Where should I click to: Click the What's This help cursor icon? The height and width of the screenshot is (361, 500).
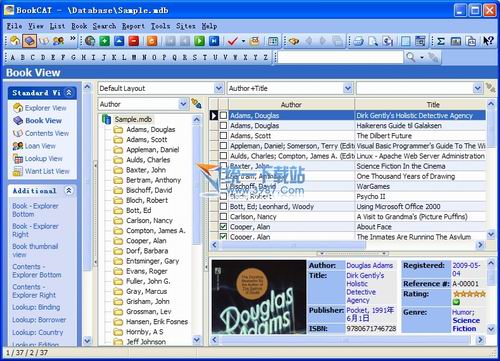tap(488, 41)
